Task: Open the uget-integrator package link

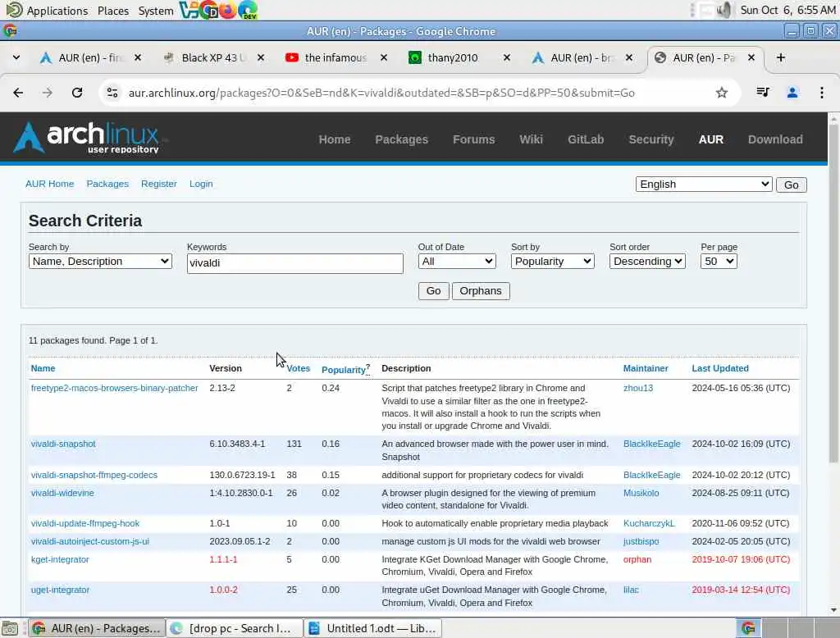Action: [60, 590]
